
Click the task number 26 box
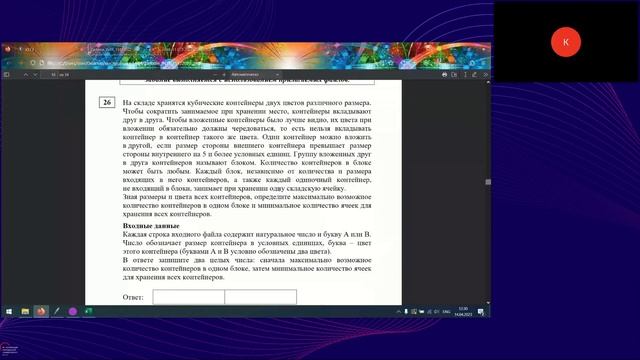click(x=107, y=102)
